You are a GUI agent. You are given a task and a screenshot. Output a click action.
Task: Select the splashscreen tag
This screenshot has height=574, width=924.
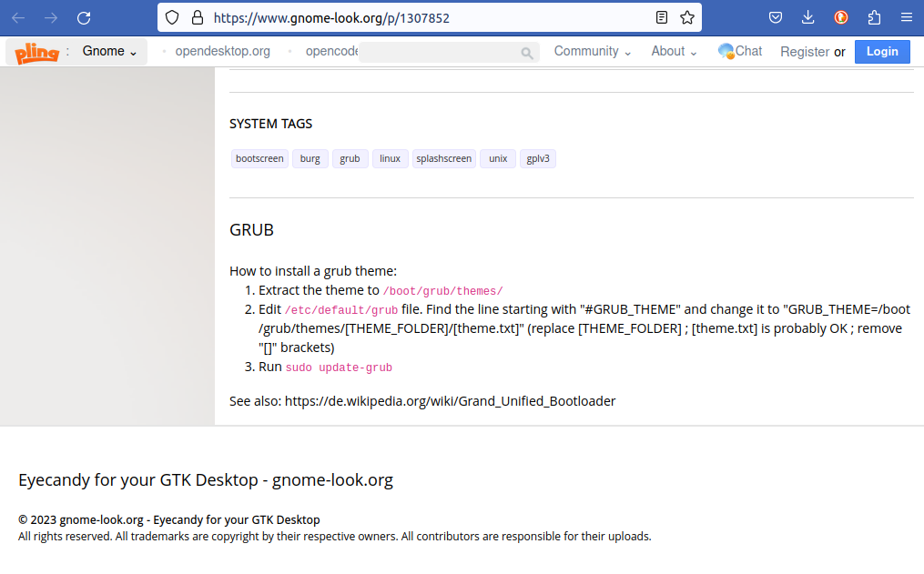[x=443, y=158]
